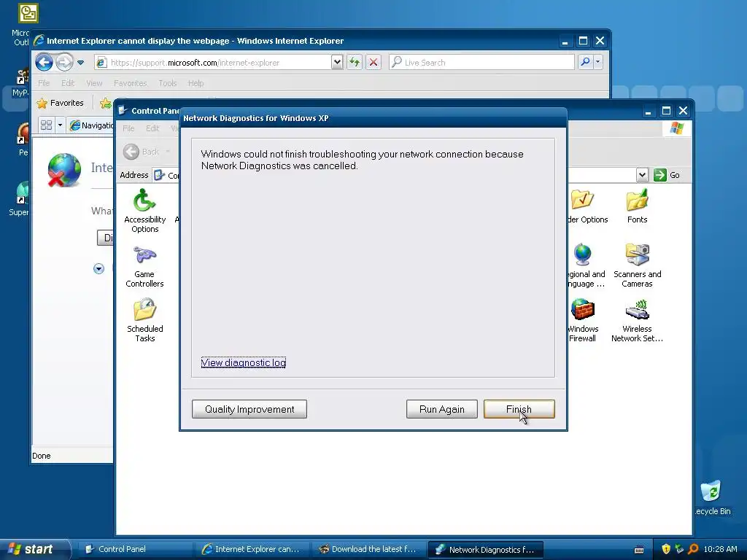Minimize the Internet Explorer window
747x560 pixels.
click(x=565, y=41)
